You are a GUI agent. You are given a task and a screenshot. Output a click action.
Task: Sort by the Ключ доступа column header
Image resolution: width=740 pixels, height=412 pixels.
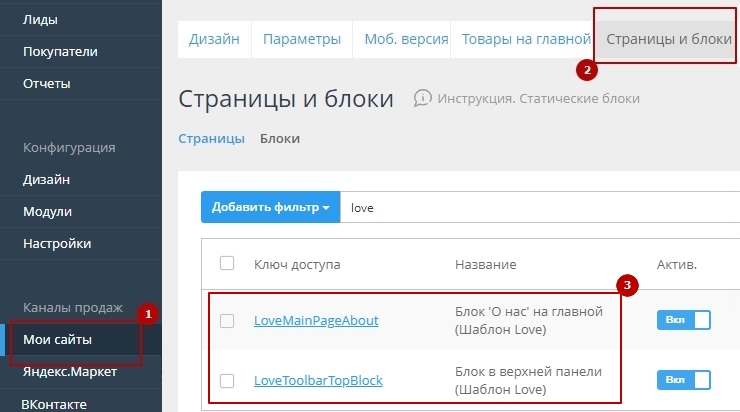297,265
